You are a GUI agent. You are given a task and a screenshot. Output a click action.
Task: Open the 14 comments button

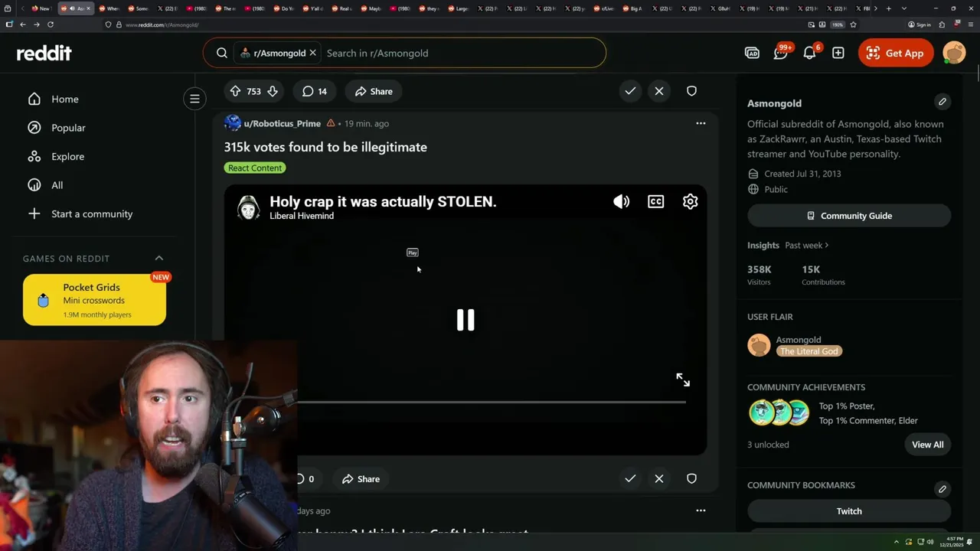point(314,91)
